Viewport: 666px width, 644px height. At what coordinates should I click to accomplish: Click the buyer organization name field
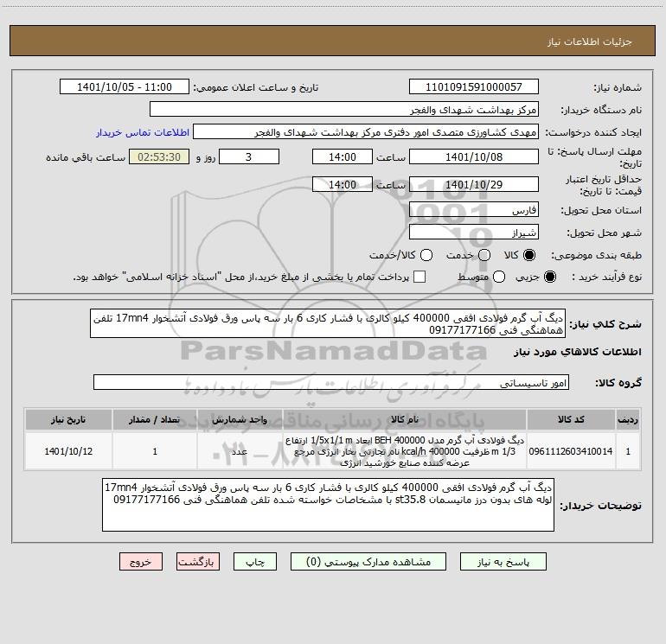click(344, 109)
